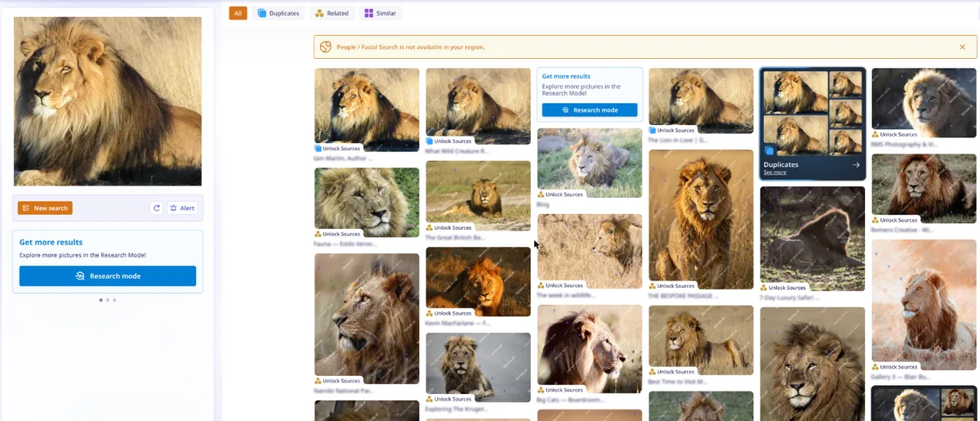Viewport: 980px width, 421px height.
Task: Click the arrow icon on Duplicates card
Action: click(x=856, y=164)
